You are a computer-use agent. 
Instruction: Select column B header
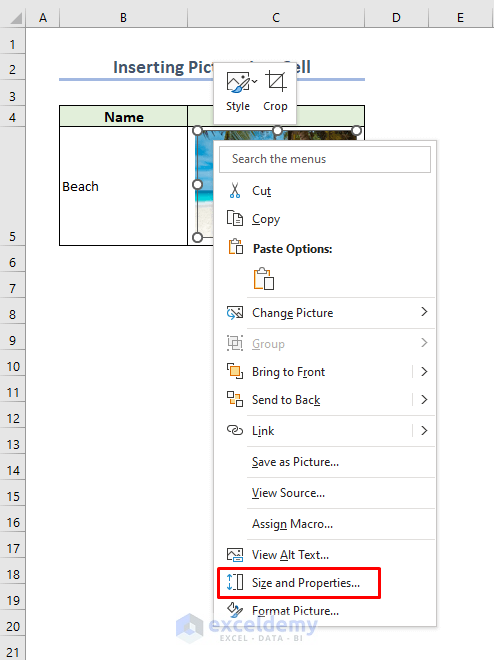[123, 18]
